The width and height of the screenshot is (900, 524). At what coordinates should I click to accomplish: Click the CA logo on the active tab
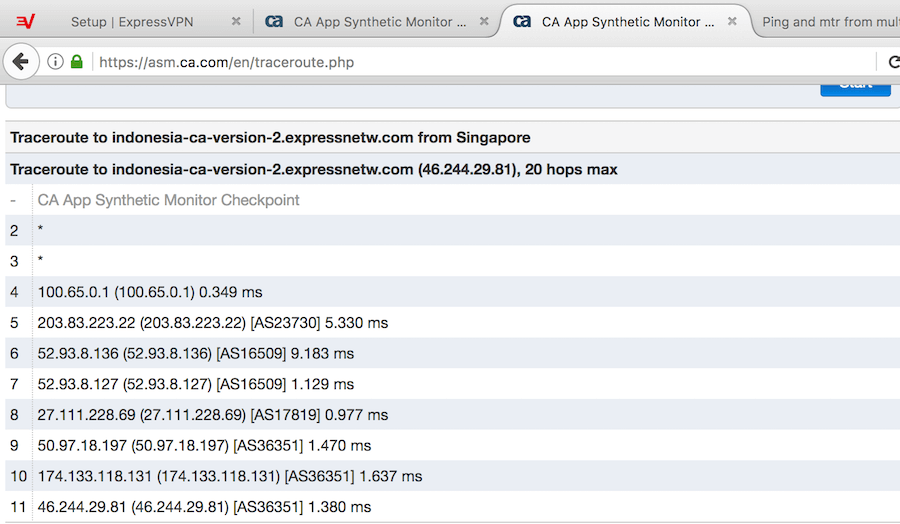tap(521, 22)
